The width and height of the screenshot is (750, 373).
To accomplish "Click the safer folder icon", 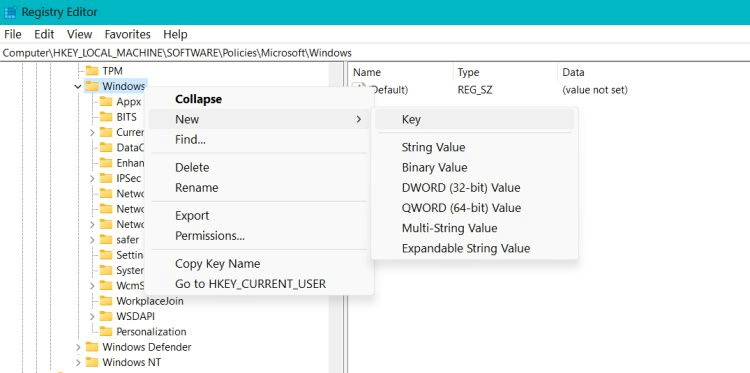I will 106,240.
